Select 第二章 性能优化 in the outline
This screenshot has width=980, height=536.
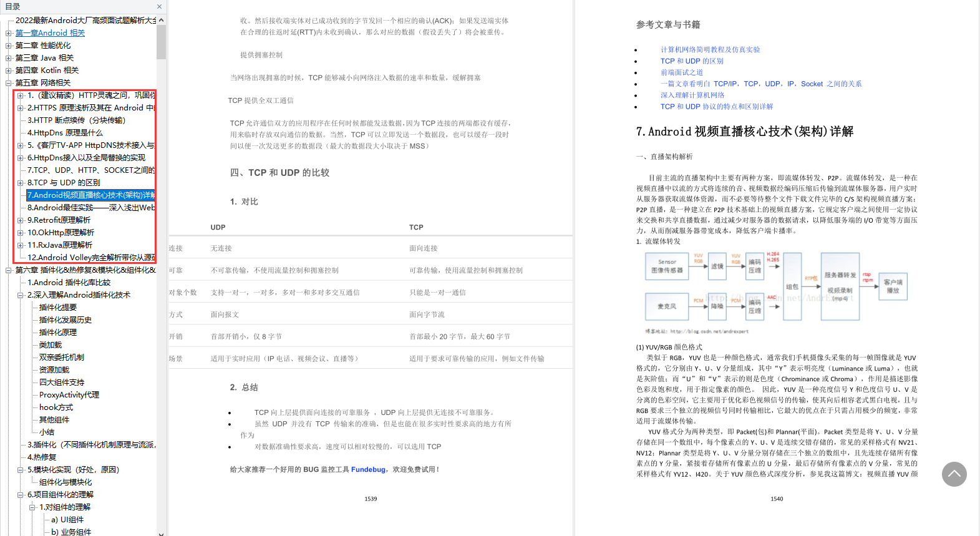click(x=43, y=46)
